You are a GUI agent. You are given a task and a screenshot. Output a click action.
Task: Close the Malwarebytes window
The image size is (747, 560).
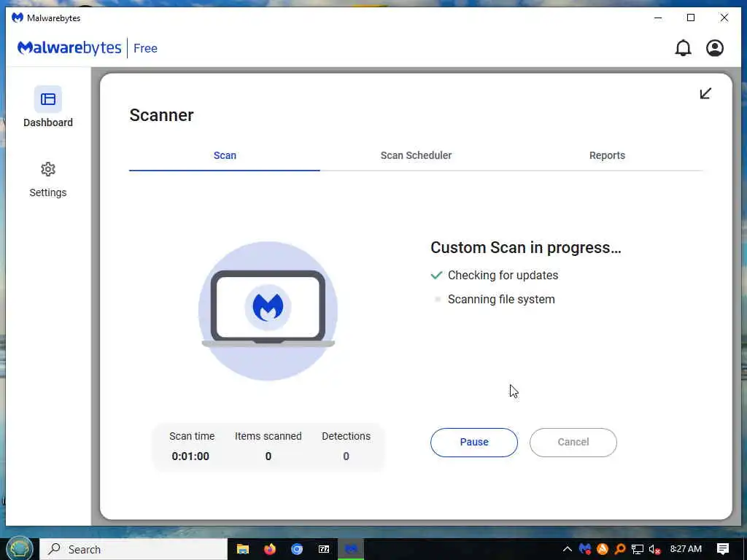click(x=724, y=18)
